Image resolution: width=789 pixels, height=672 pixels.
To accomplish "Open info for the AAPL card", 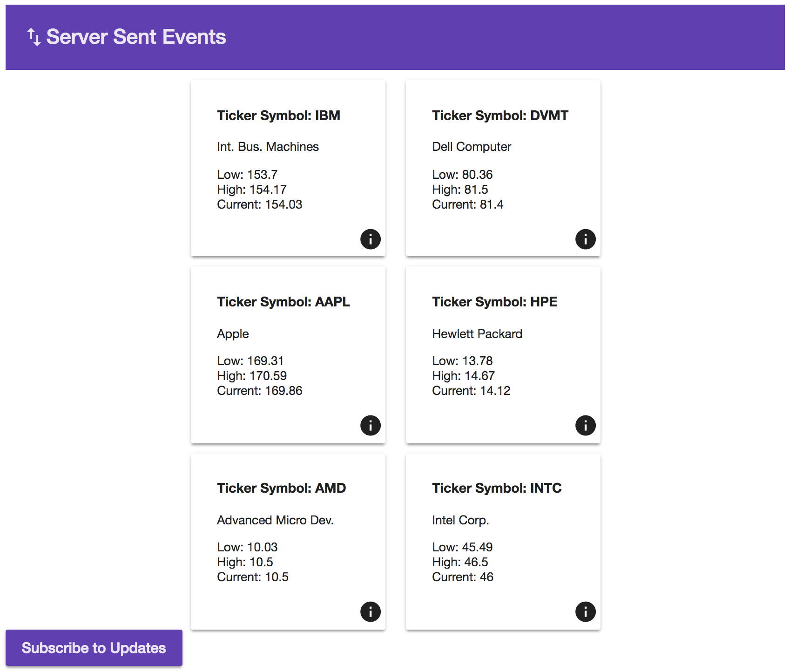I will 370,425.
